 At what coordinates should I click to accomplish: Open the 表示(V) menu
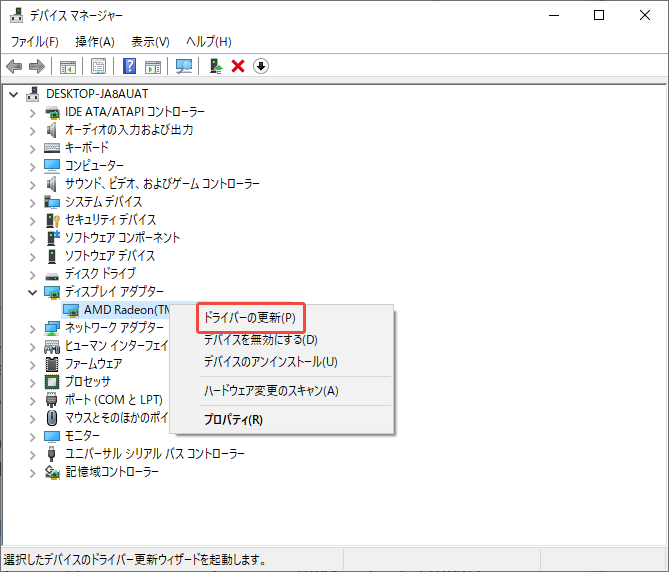pos(150,42)
